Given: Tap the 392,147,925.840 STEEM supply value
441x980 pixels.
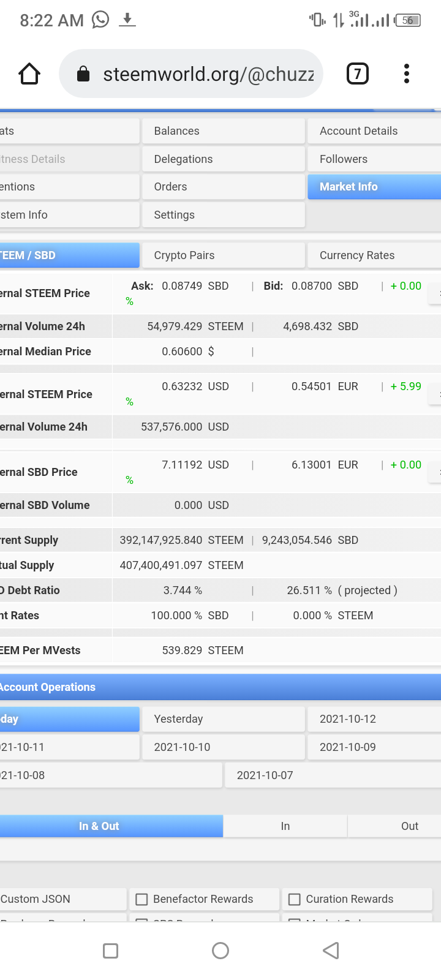Looking at the screenshot, I should coord(182,540).
